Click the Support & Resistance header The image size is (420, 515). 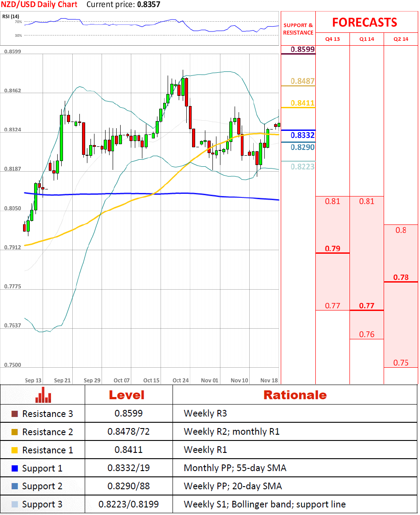pos(298,29)
